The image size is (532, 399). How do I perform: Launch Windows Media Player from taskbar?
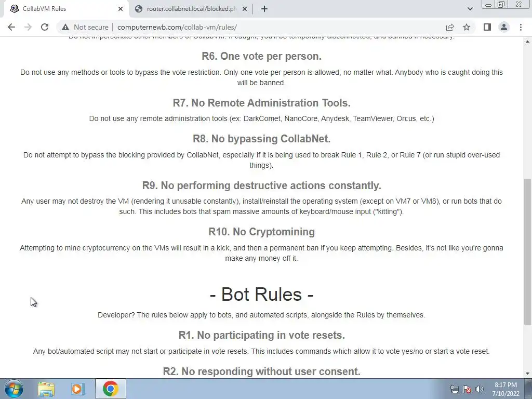[x=78, y=389]
